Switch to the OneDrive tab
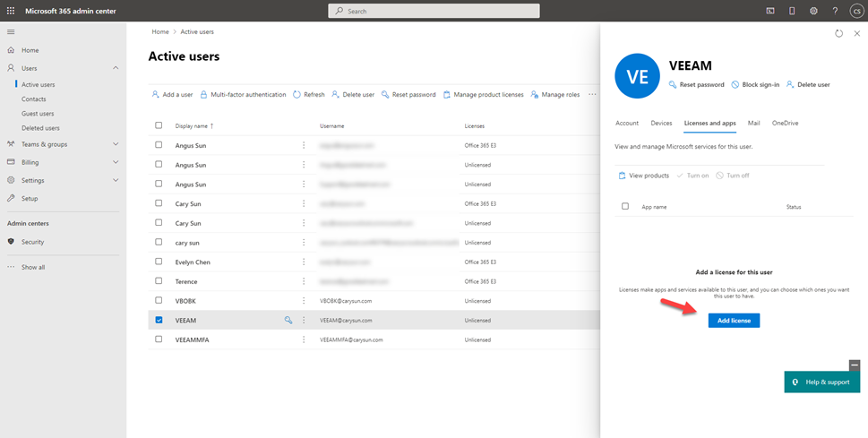Viewport: 868px width, 438px height. 786,123
